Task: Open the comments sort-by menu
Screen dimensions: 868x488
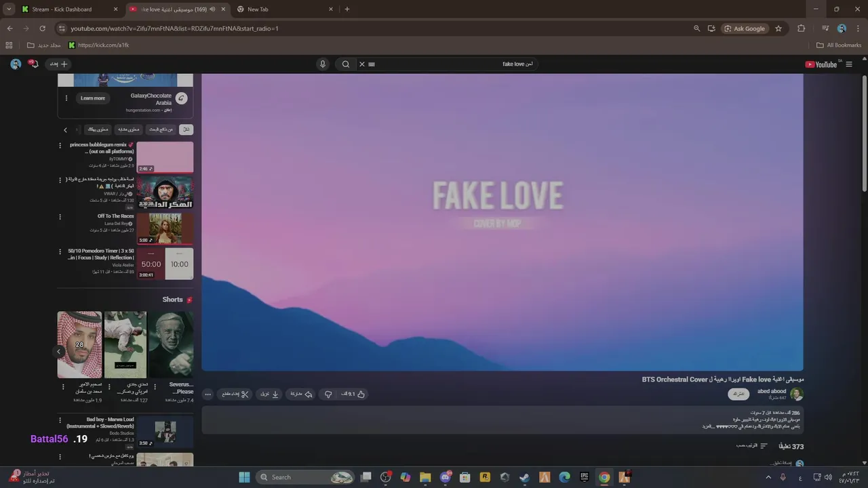Action: 752,446
